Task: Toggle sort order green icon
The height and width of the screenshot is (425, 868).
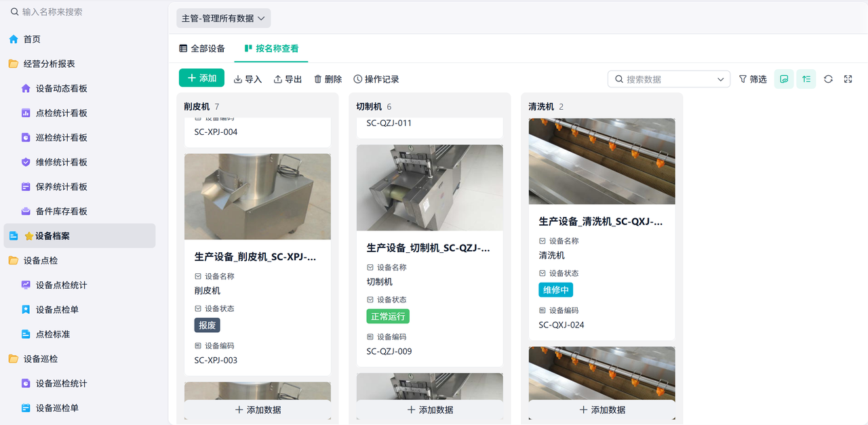Action: [x=806, y=79]
